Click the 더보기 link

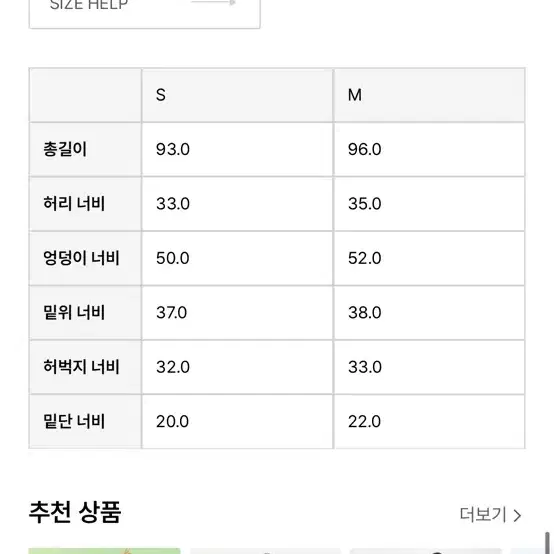tap(483, 514)
